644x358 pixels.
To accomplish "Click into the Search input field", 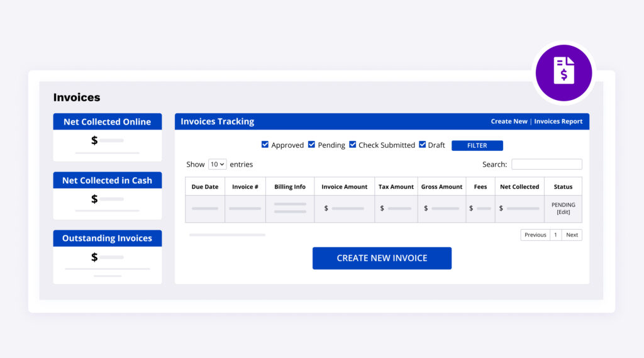I will point(546,164).
